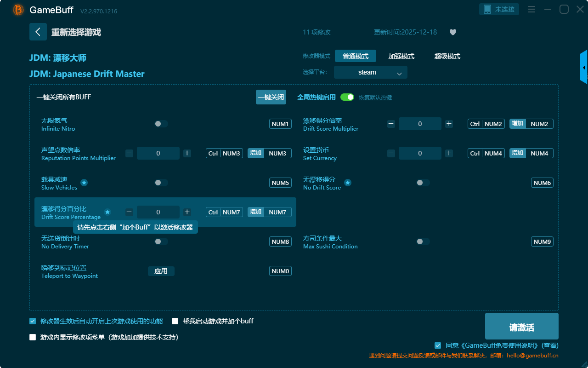Click the GameBuff logo icon
This screenshot has height=368, width=588.
click(x=18, y=10)
